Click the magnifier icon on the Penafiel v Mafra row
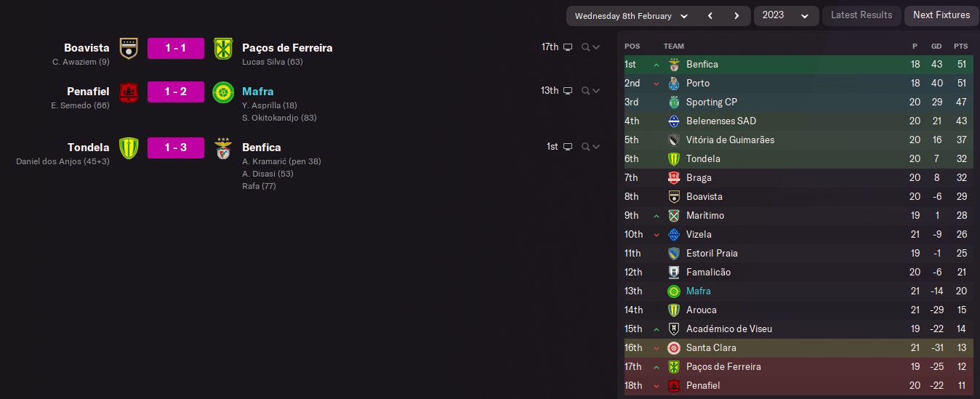 pyautogui.click(x=586, y=91)
